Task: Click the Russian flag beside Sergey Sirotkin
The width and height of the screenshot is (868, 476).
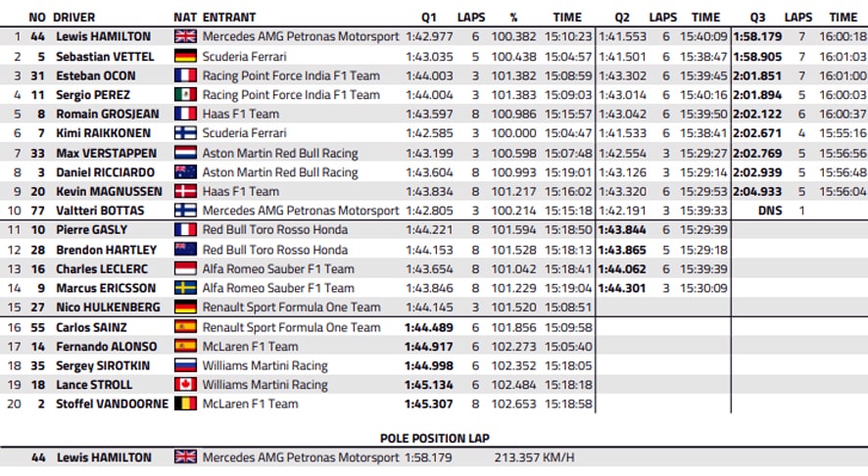Action: pyautogui.click(x=185, y=365)
